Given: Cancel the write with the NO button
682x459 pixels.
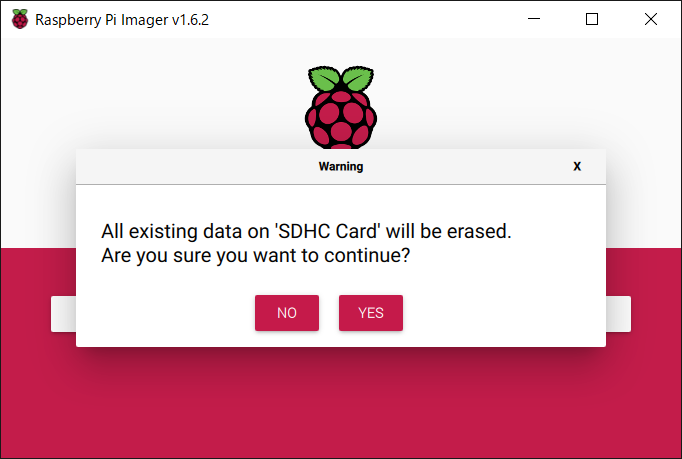Looking at the screenshot, I should point(287,313).
